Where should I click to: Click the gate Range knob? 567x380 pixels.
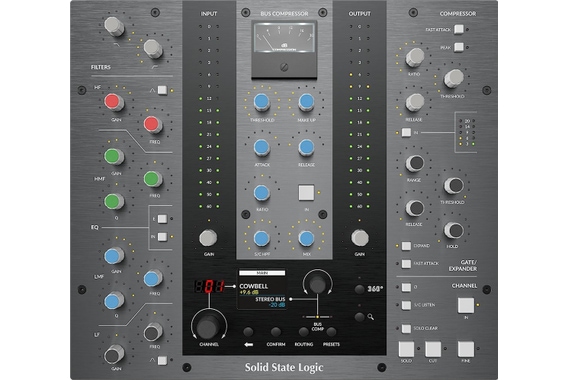pyautogui.click(x=415, y=163)
